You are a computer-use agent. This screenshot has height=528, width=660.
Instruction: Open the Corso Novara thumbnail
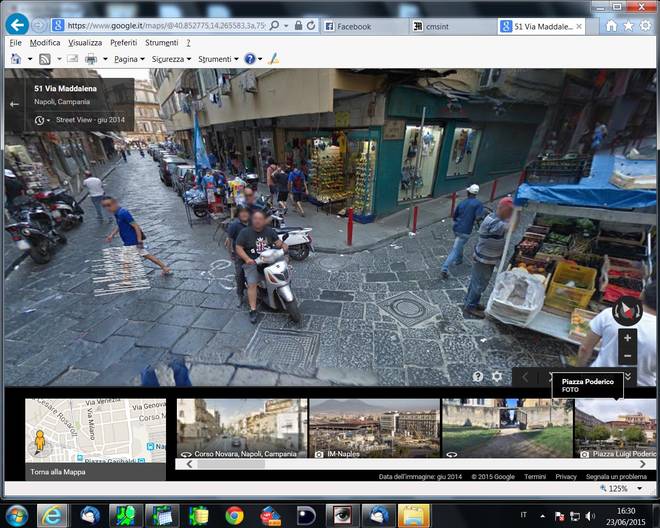coord(242,428)
